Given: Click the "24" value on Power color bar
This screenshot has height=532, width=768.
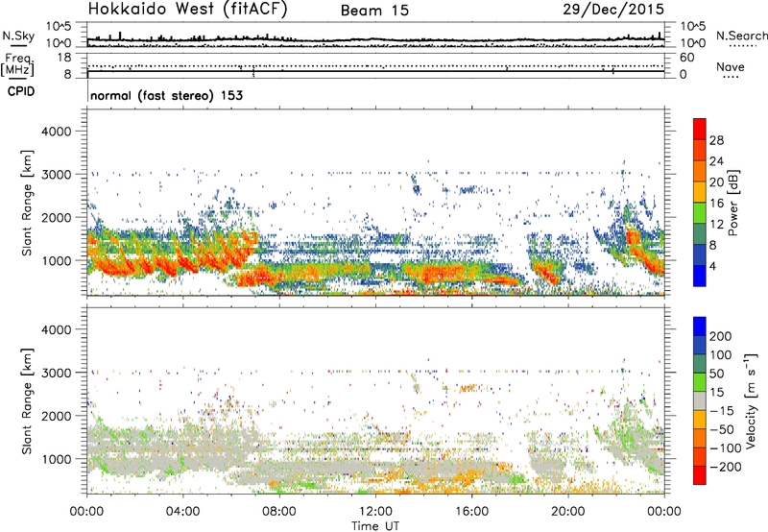Looking at the screenshot, I should point(716,161).
